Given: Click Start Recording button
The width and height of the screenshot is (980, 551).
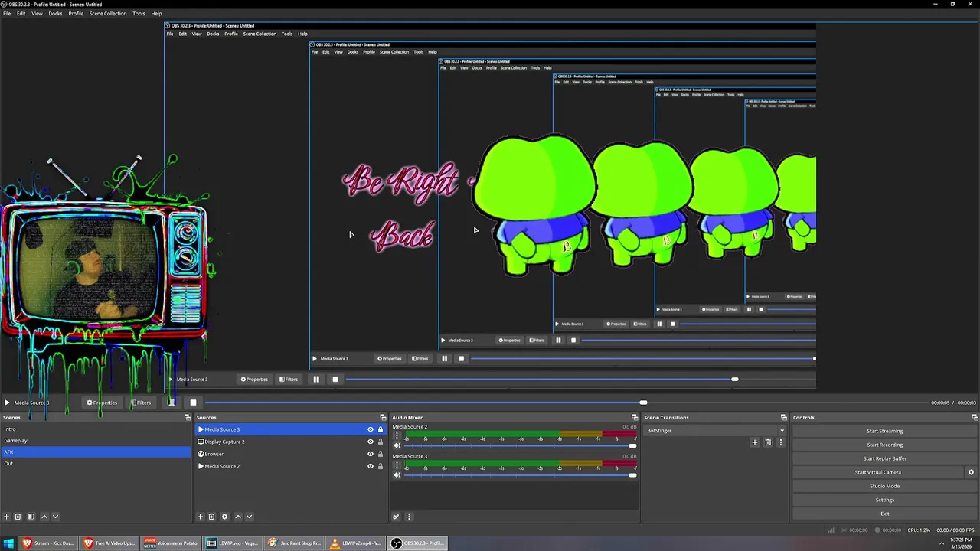Looking at the screenshot, I should (884, 445).
